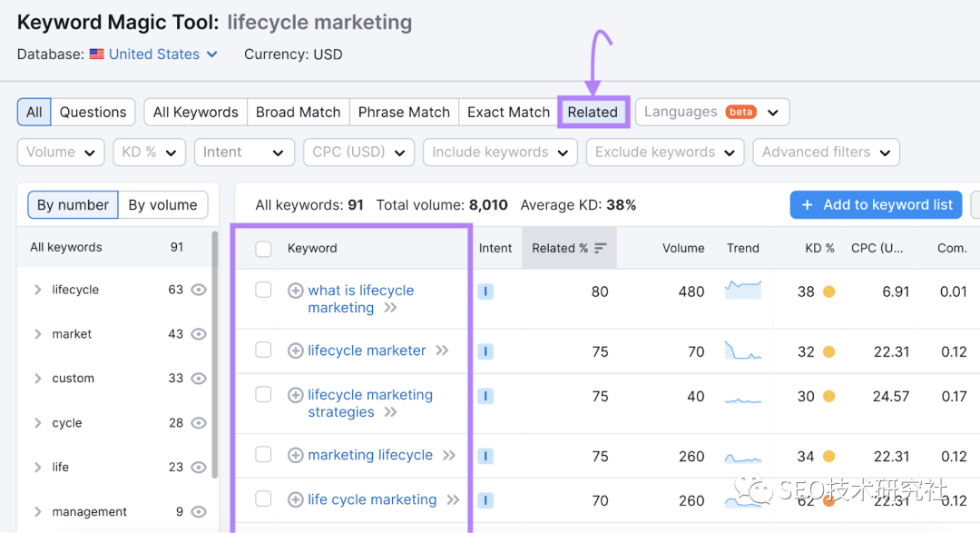This screenshot has height=533, width=980.
Task: Select the Questions tab
Action: point(93,113)
